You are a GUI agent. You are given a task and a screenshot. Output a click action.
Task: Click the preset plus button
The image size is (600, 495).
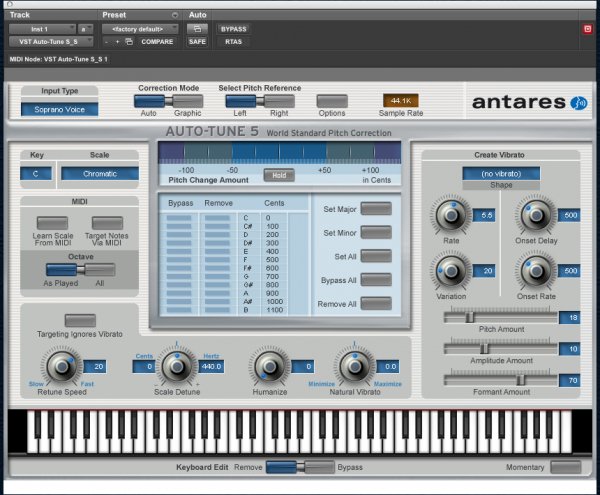tap(117, 41)
